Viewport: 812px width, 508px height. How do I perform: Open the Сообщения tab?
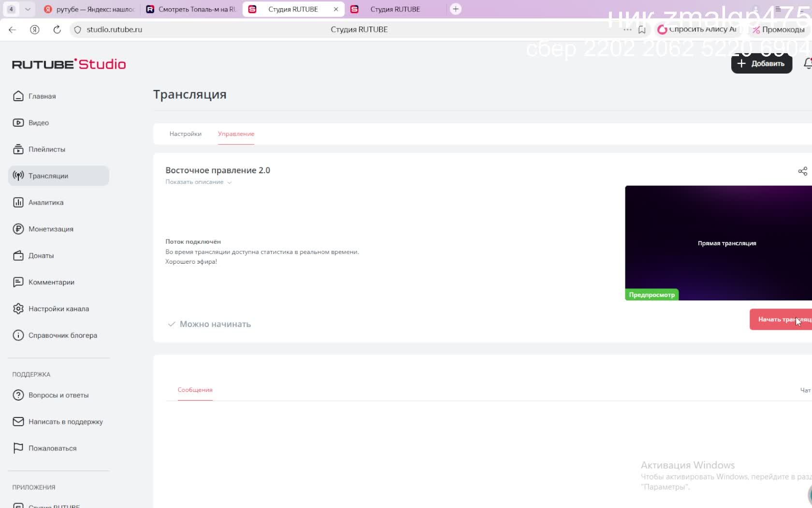coord(195,389)
